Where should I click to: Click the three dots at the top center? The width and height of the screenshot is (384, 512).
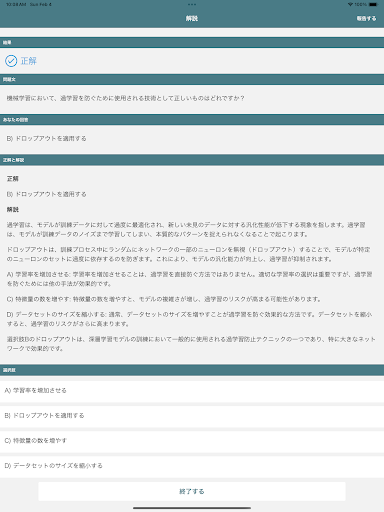(192, 4)
